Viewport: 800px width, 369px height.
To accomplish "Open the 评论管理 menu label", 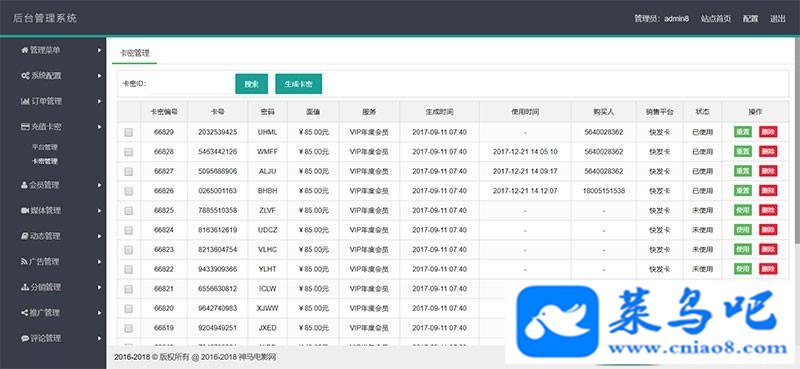I will pos(45,338).
